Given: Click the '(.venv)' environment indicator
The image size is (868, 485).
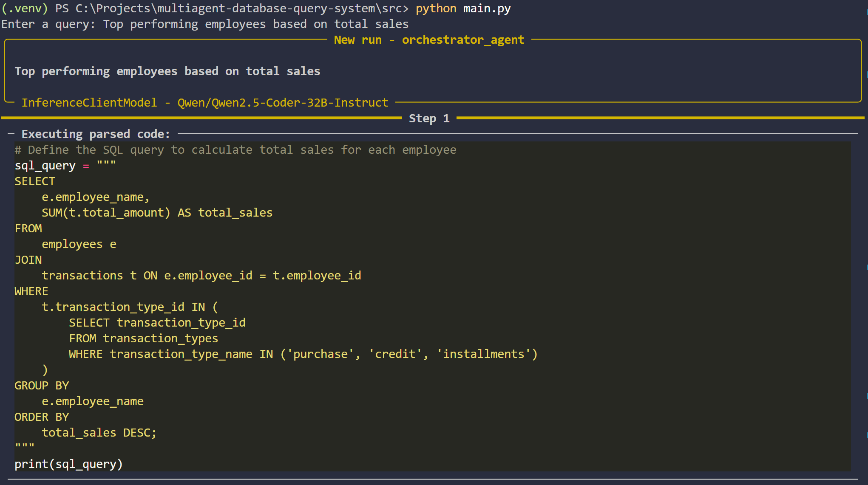Looking at the screenshot, I should click(25, 8).
